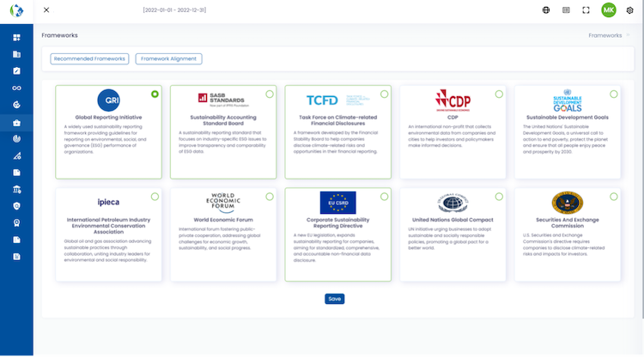The image size is (644, 358).
Task: Click the app logo at top left
Action: 16,10
